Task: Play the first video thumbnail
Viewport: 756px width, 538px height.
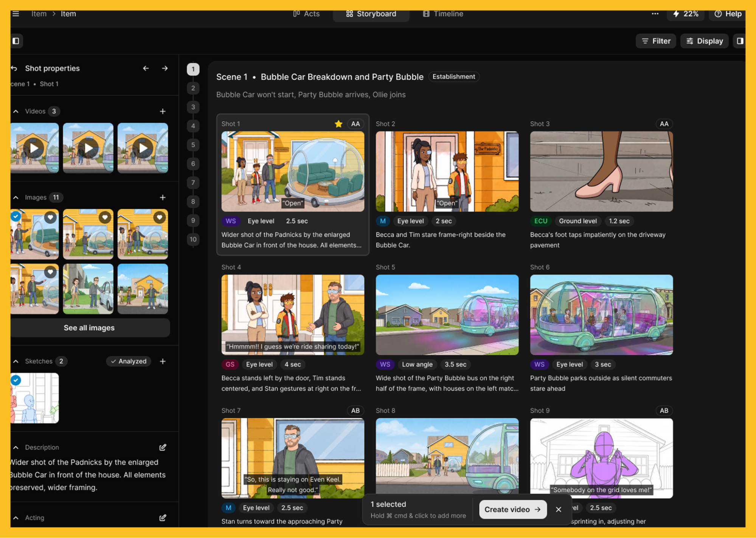Action: click(34, 148)
